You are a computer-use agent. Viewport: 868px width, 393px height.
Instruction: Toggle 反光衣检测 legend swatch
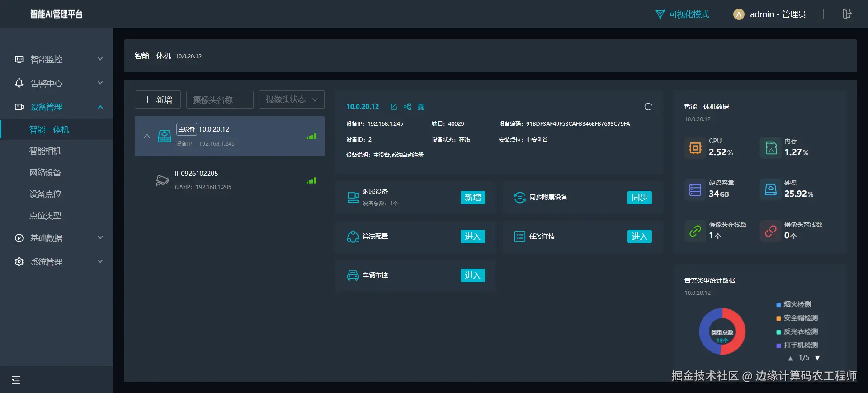point(778,332)
